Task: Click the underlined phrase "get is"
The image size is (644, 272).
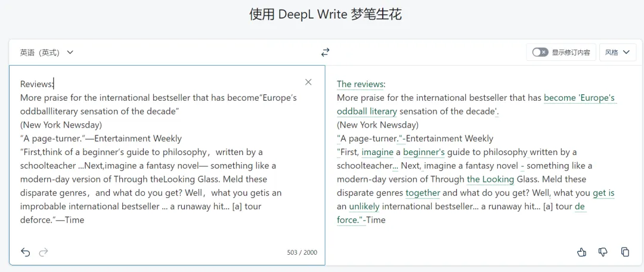Action: tap(603, 193)
